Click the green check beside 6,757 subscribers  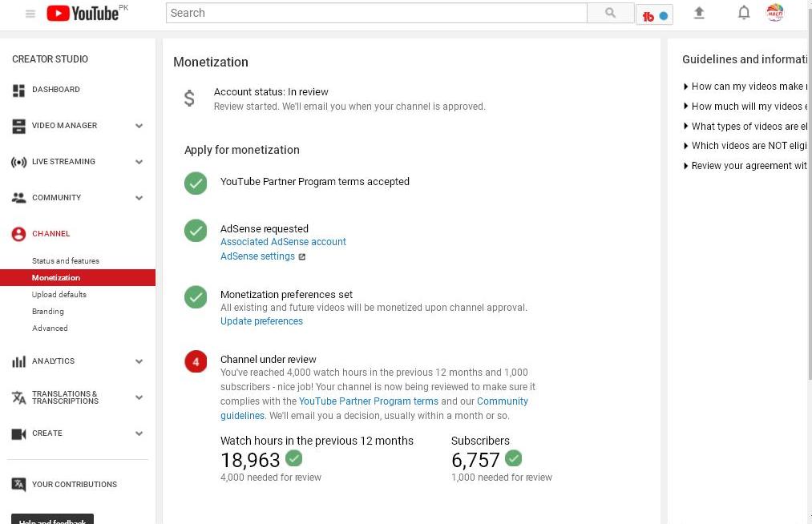coord(514,458)
